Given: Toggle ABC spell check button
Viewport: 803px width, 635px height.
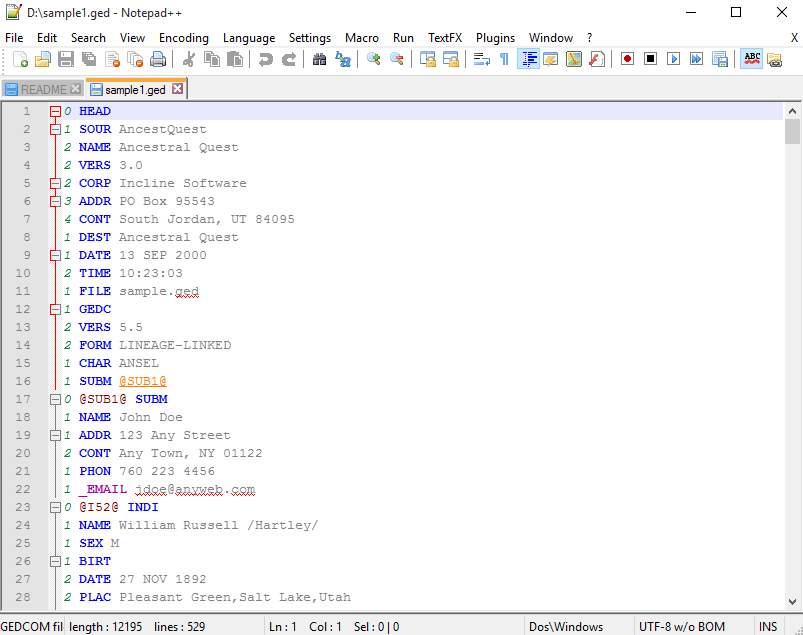Looking at the screenshot, I should [751, 59].
